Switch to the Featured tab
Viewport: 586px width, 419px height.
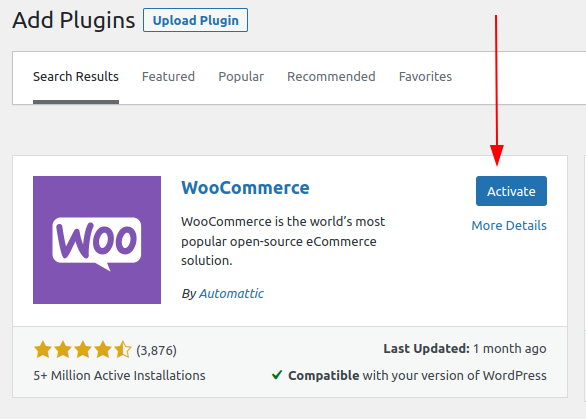(168, 77)
